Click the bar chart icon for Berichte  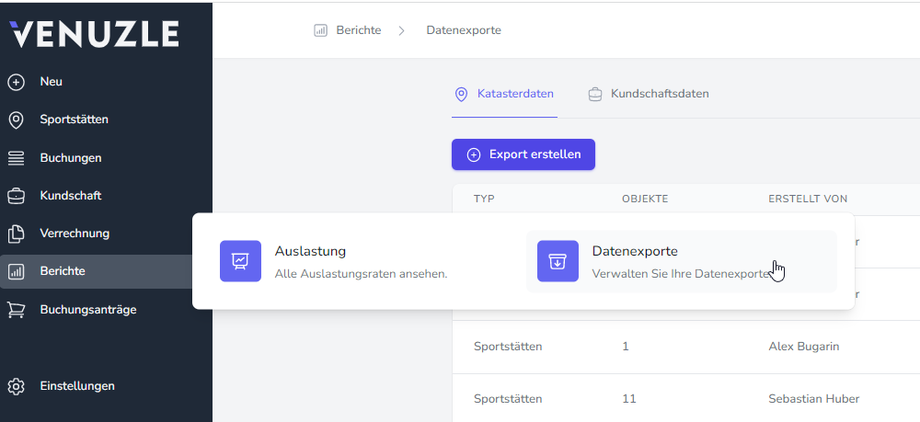(x=16, y=272)
